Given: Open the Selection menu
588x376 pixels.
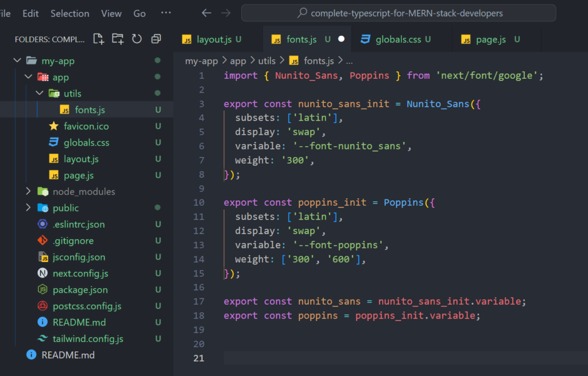Looking at the screenshot, I should coord(69,13).
